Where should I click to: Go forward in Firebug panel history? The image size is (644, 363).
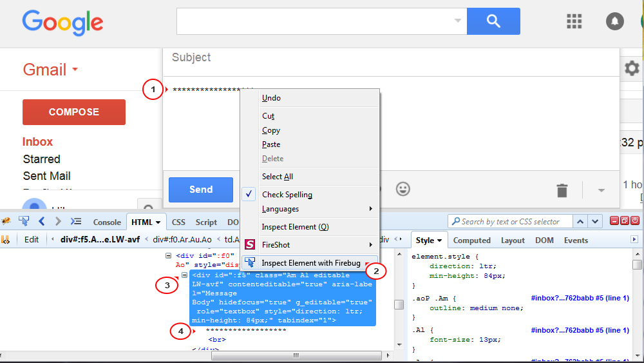58,221
